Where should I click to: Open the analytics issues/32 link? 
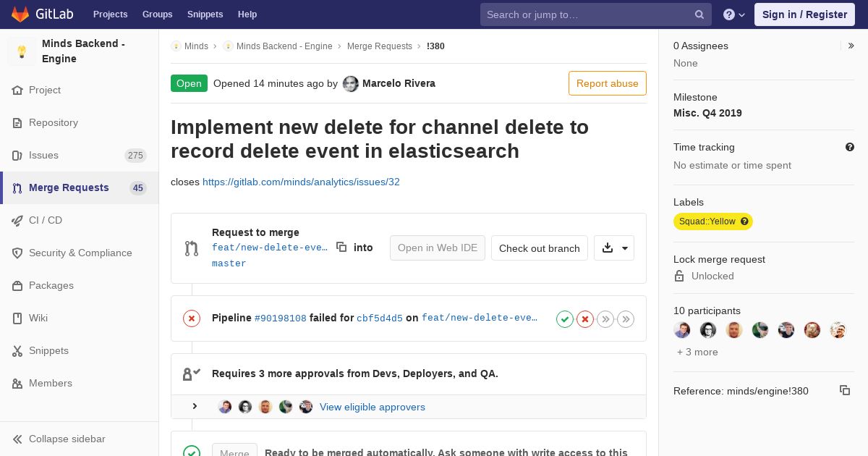[x=301, y=182]
